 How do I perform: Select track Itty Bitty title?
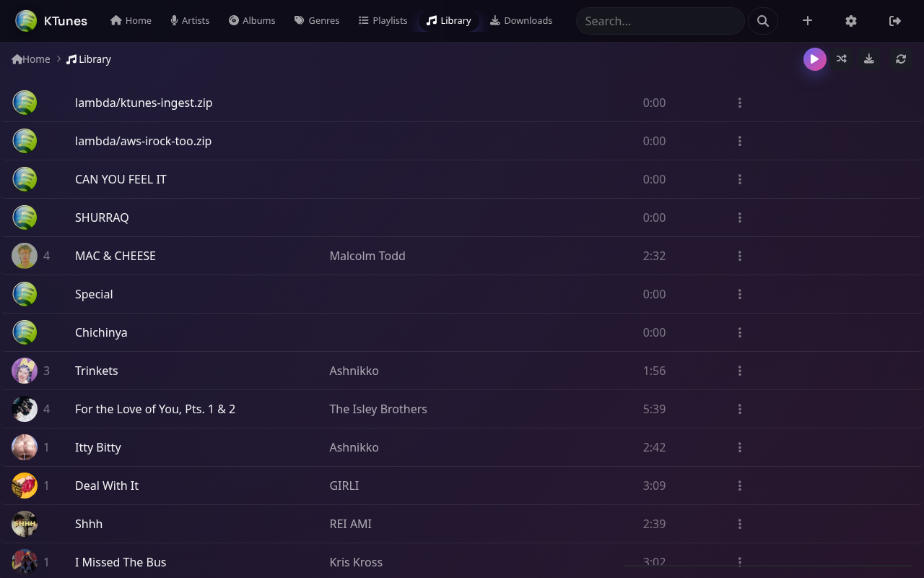[x=98, y=447]
